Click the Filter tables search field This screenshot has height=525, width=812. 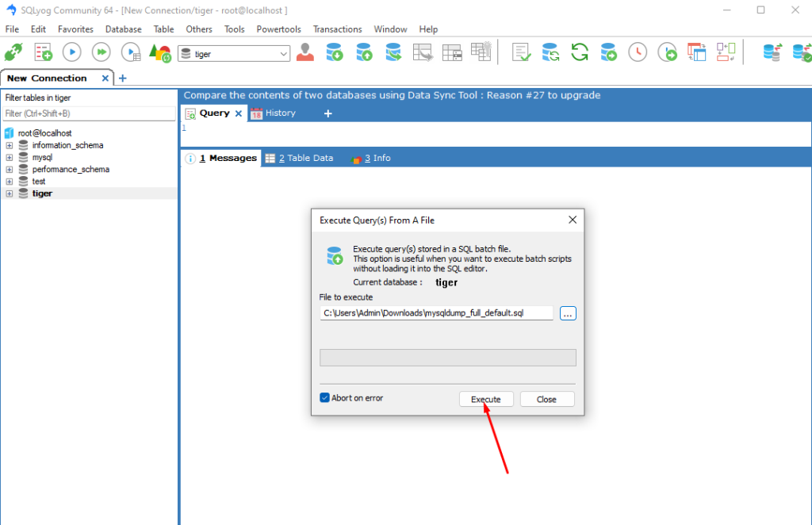click(89, 114)
